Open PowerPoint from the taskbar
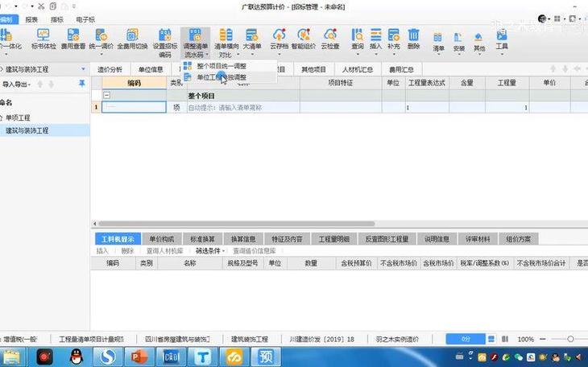This screenshot has width=588, height=367. point(139,357)
